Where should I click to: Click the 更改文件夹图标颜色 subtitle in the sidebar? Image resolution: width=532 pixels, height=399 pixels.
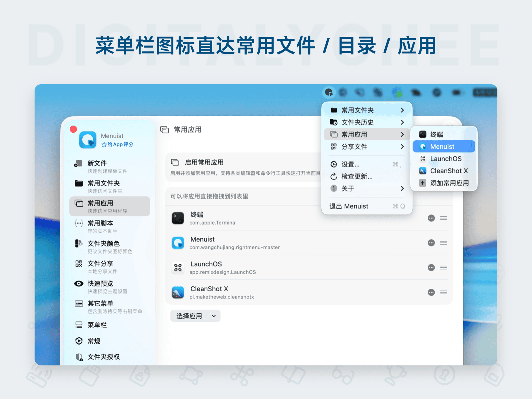pyautogui.click(x=110, y=251)
